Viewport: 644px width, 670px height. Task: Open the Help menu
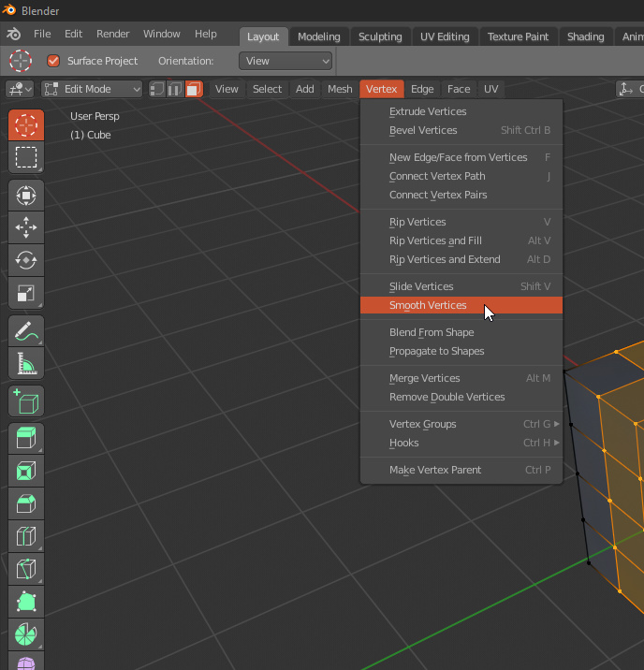pyautogui.click(x=206, y=34)
